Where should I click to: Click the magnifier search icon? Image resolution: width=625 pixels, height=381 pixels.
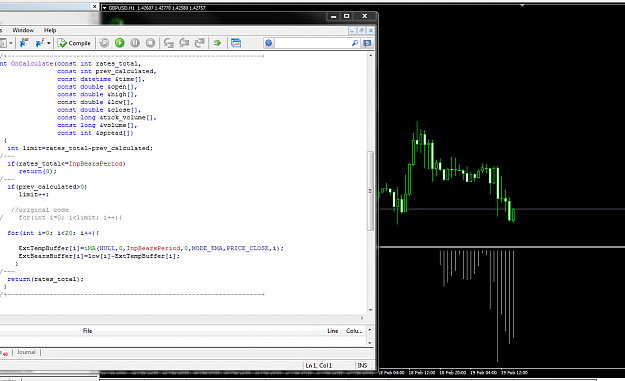(x=355, y=43)
